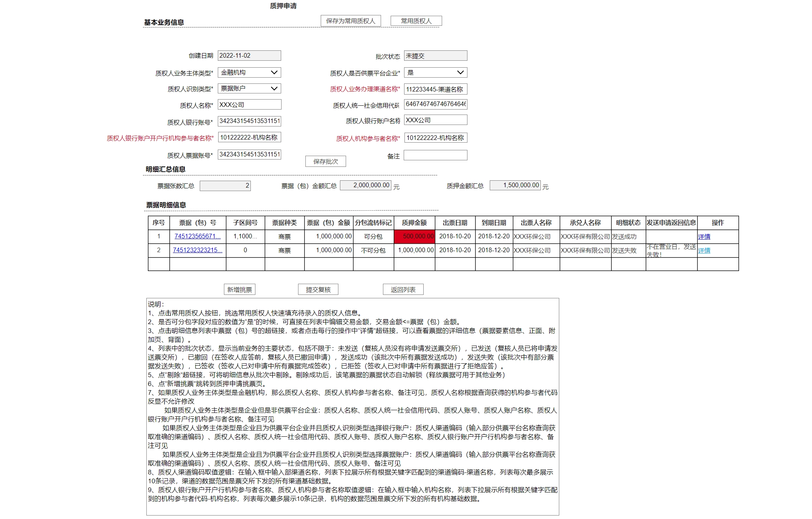The image size is (812, 519).
Task: Click the 发送失败 status cell
Action: 628,250
